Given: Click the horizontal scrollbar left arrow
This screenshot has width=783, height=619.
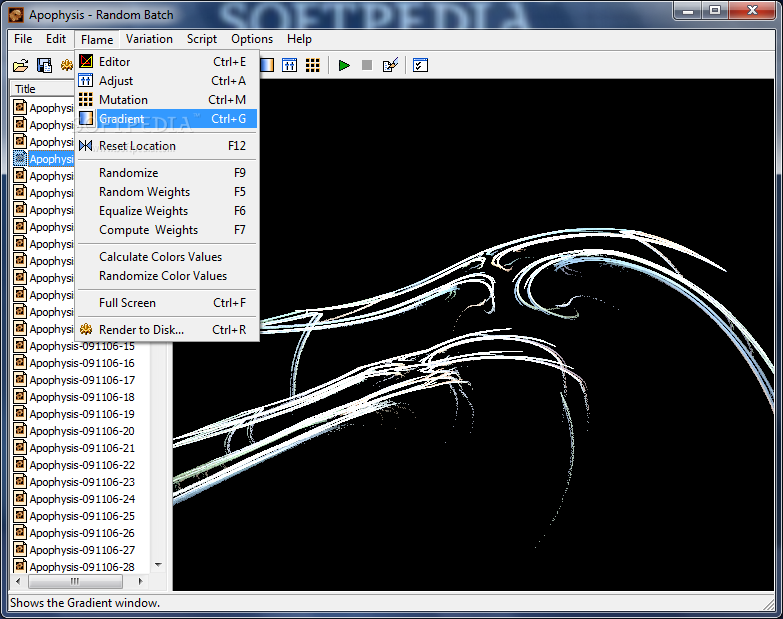Looking at the screenshot, I should 18,581.
